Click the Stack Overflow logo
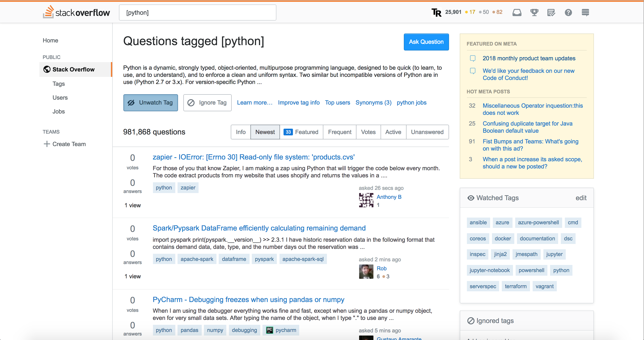Viewport: 644px width, 340px height. click(76, 12)
